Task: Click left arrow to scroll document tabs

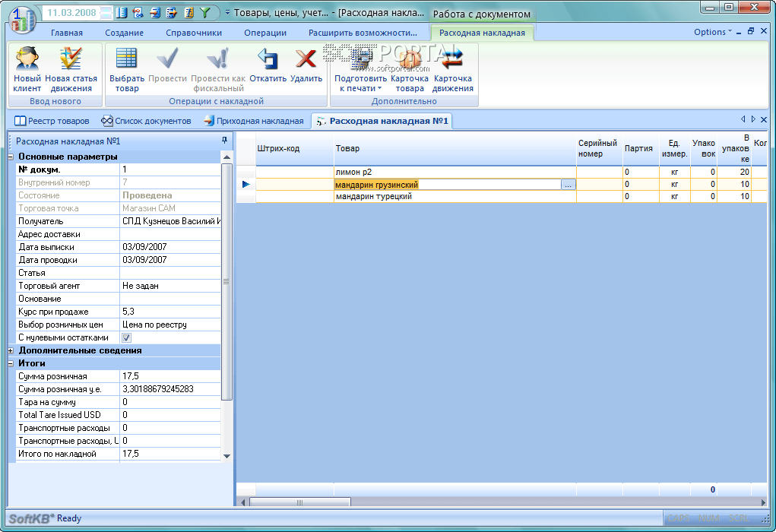Action: click(x=743, y=119)
